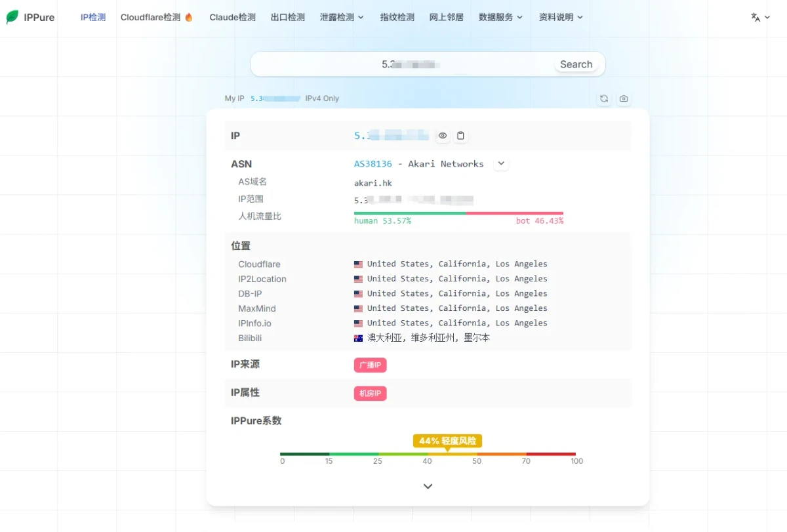Open the AS38136 link
Viewport: 787px width, 532px height.
click(373, 164)
